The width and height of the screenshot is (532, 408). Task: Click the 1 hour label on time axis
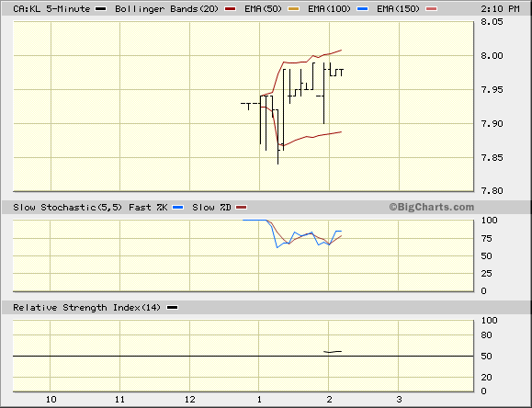[259, 399]
